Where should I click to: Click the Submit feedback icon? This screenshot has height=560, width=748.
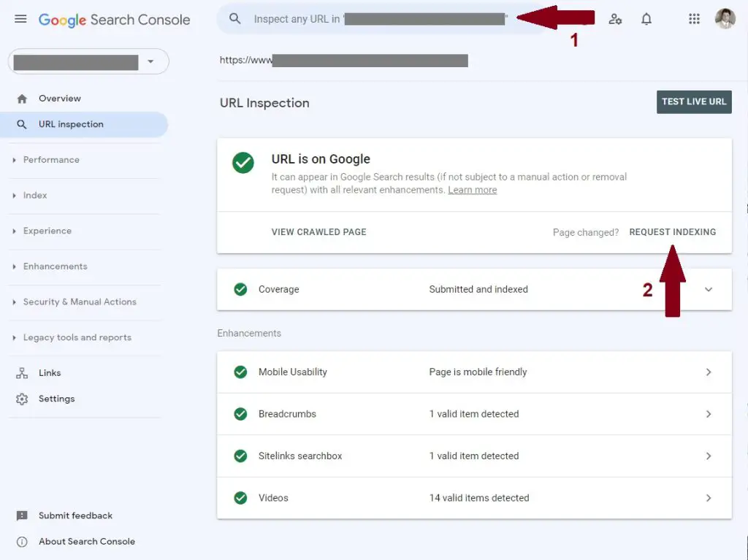click(22, 515)
